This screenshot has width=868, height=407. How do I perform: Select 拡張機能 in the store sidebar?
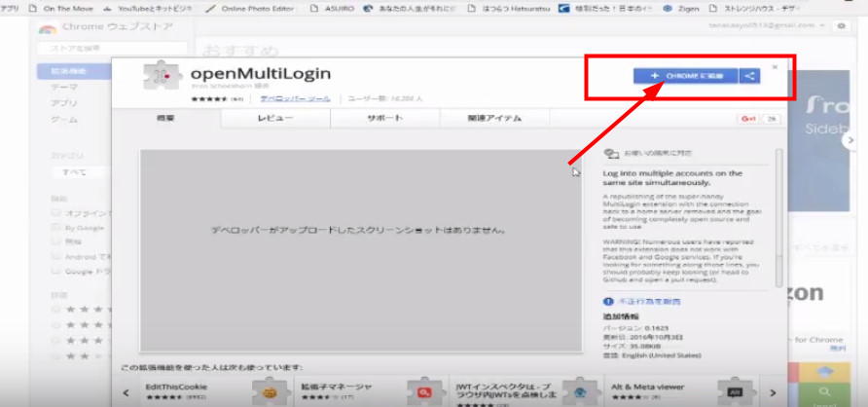pyautogui.click(x=74, y=71)
